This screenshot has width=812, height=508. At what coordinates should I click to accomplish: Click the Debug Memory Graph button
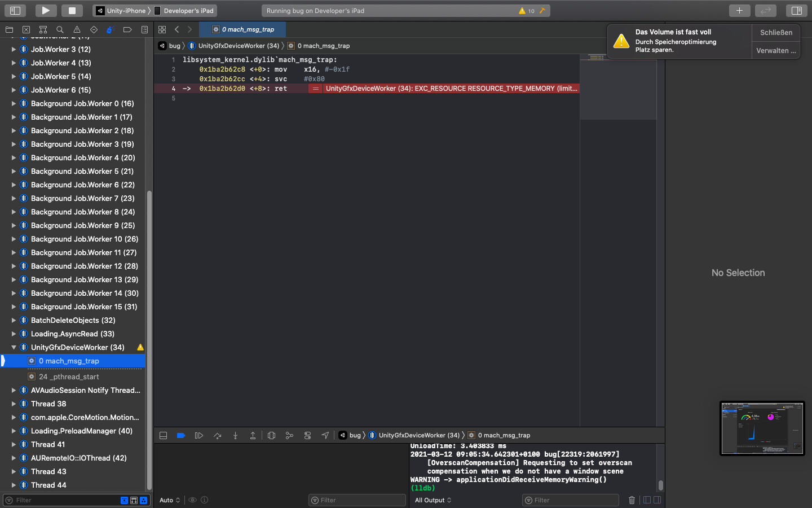tap(289, 435)
